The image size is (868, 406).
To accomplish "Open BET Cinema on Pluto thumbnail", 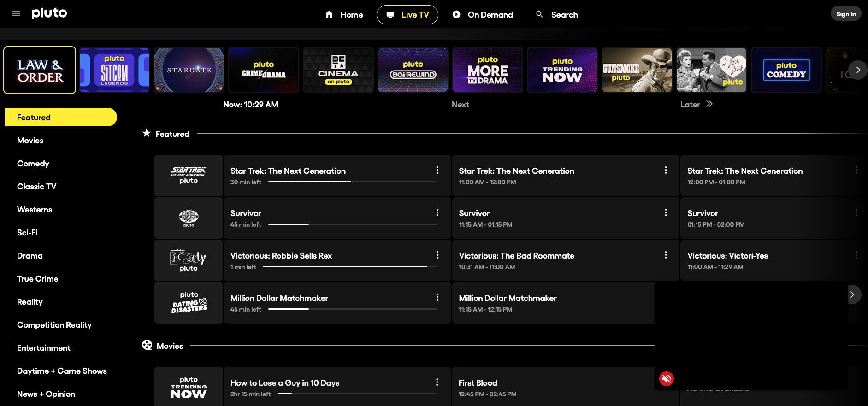I will (338, 70).
